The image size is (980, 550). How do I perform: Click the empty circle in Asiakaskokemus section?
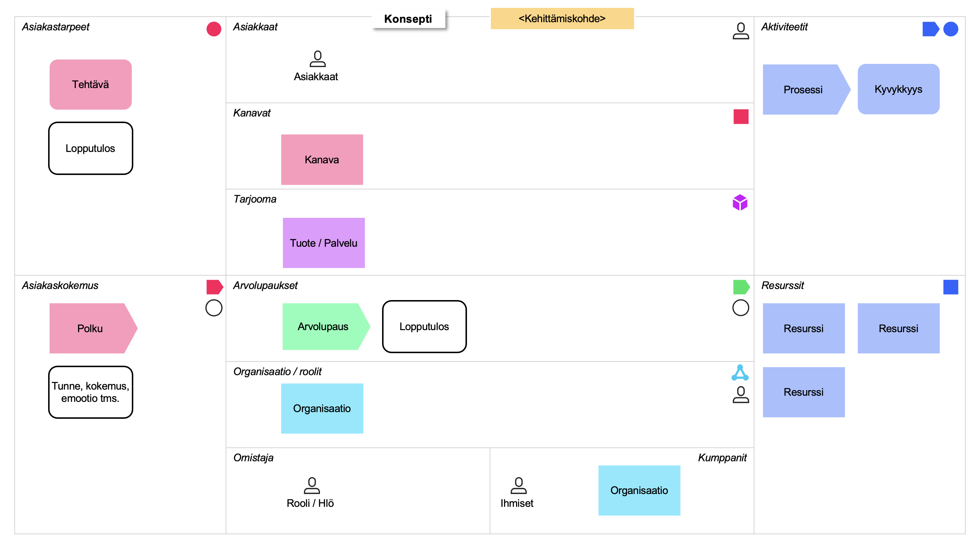[214, 308]
